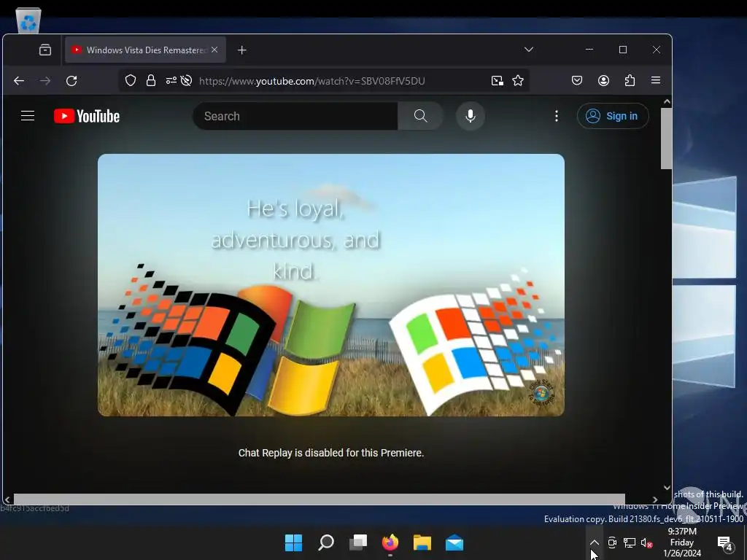Screen dimensions: 747x560
Task: Click the horizontal scrollbar right arrow
Action: [656, 499]
